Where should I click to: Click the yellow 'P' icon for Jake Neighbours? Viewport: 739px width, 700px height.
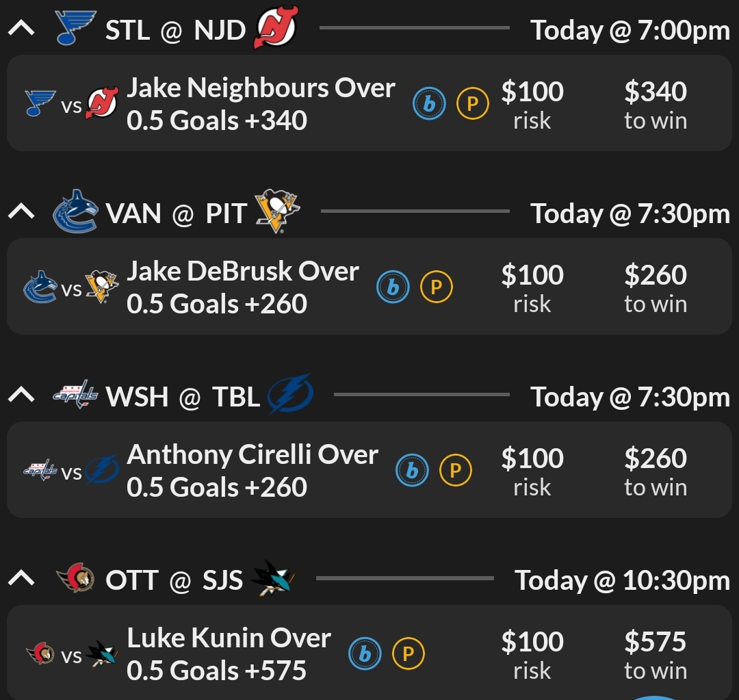tap(472, 105)
